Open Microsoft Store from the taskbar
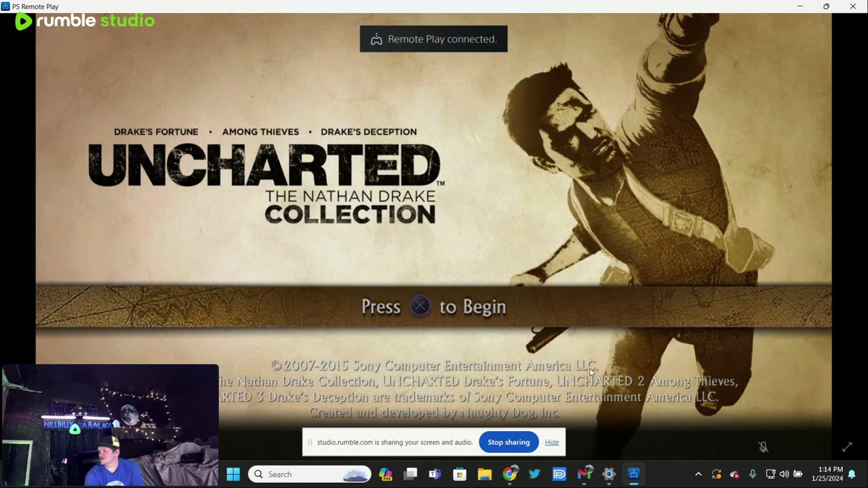Viewport: 868px width, 488px height. pos(460,474)
